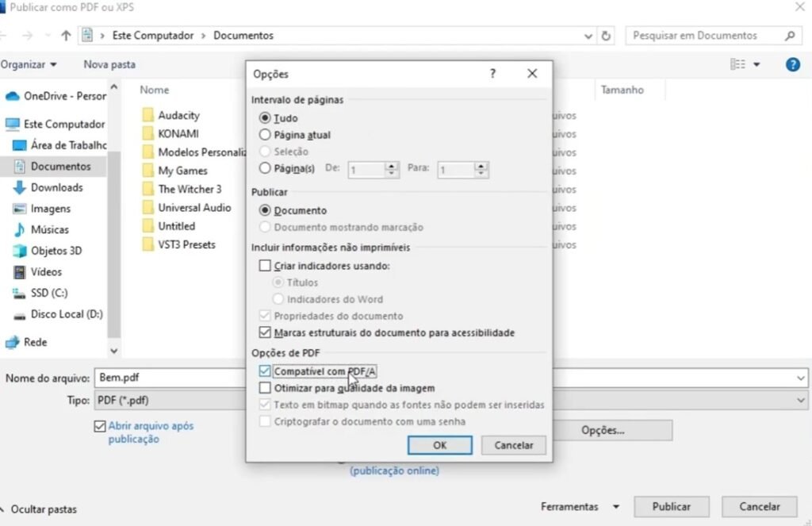This screenshot has width=812, height=526.
Task: Click the refresh icon beside address bar
Action: coord(607,36)
